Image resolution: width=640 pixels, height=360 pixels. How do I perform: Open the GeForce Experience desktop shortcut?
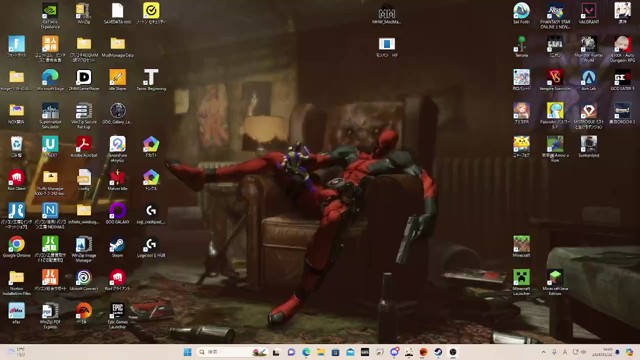pyautogui.click(x=50, y=16)
